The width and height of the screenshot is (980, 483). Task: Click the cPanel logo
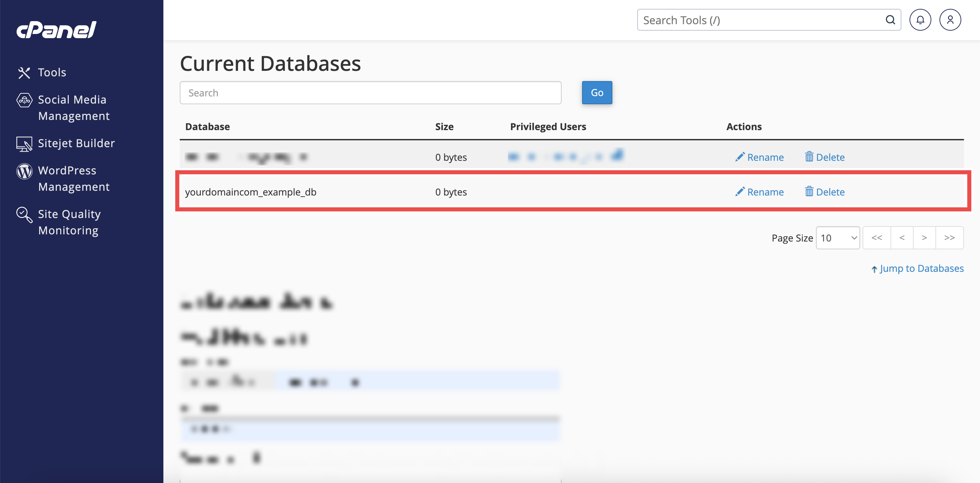[x=56, y=30]
